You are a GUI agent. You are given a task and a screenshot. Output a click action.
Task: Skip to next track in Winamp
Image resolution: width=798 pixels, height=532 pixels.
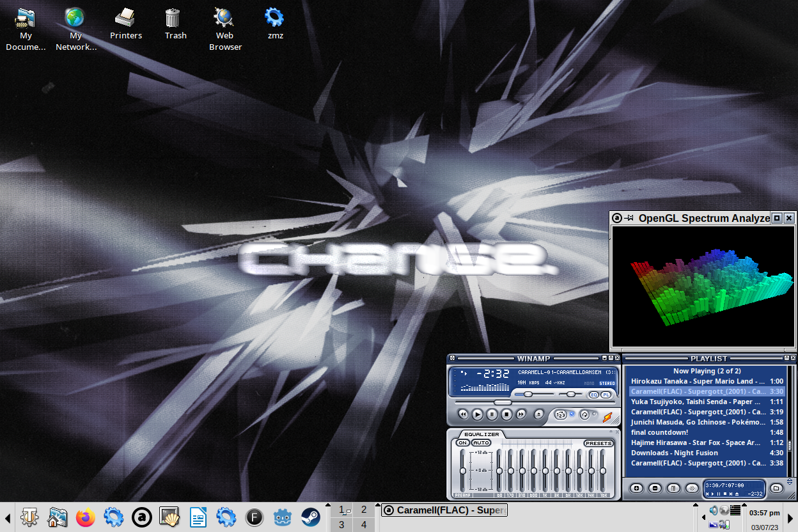(522, 414)
